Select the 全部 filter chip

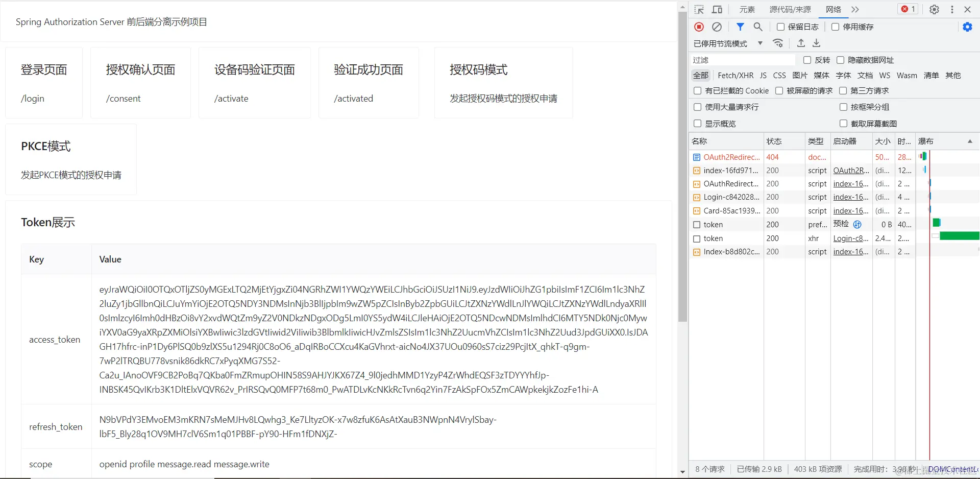pos(701,75)
